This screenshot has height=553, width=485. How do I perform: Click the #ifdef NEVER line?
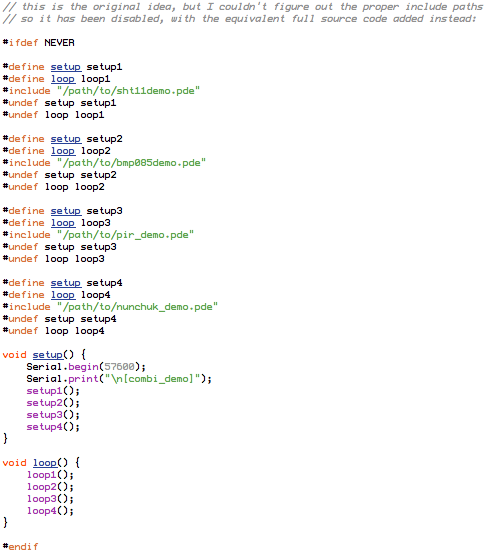click(38, 43)
